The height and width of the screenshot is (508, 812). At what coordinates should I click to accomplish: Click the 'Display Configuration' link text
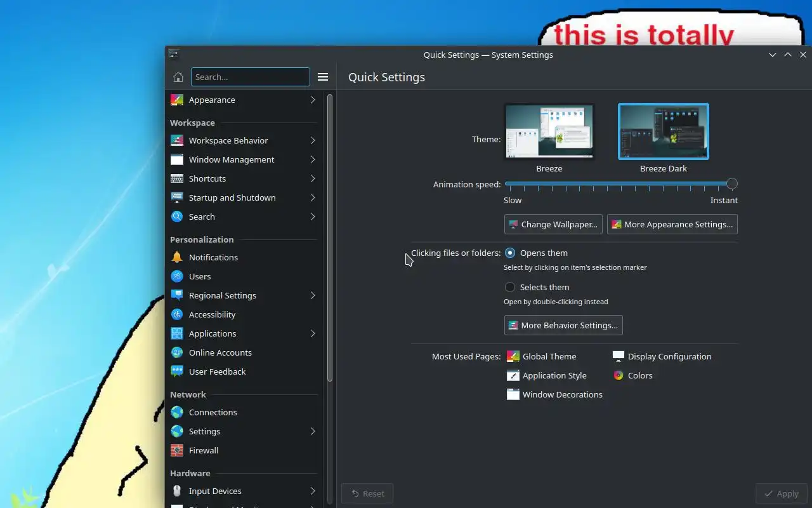coord(670,356)
